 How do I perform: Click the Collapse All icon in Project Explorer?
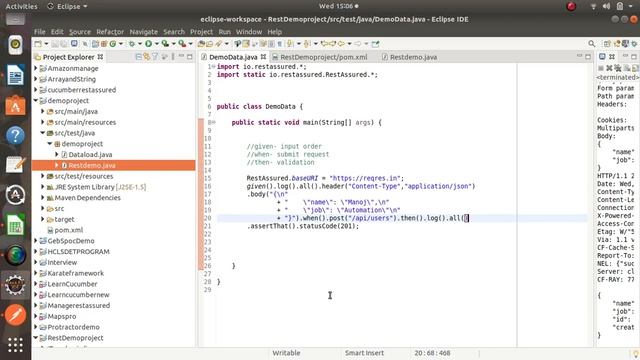138,57
